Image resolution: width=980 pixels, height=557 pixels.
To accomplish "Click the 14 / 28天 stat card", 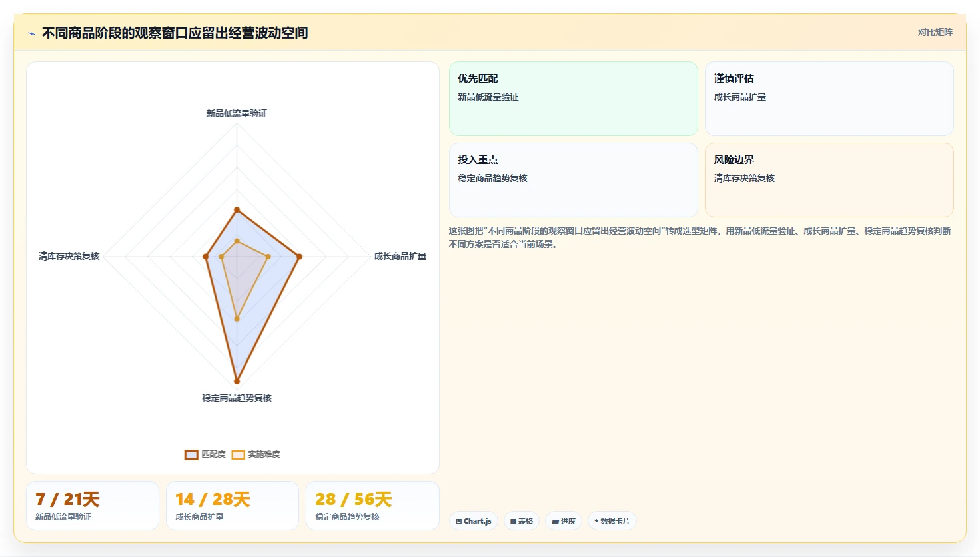I will click(x=233, y=506).
